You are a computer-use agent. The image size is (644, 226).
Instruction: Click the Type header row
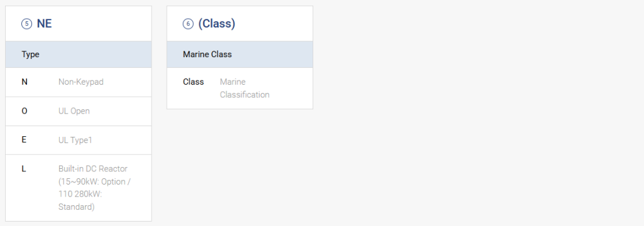tap(79, 54)
